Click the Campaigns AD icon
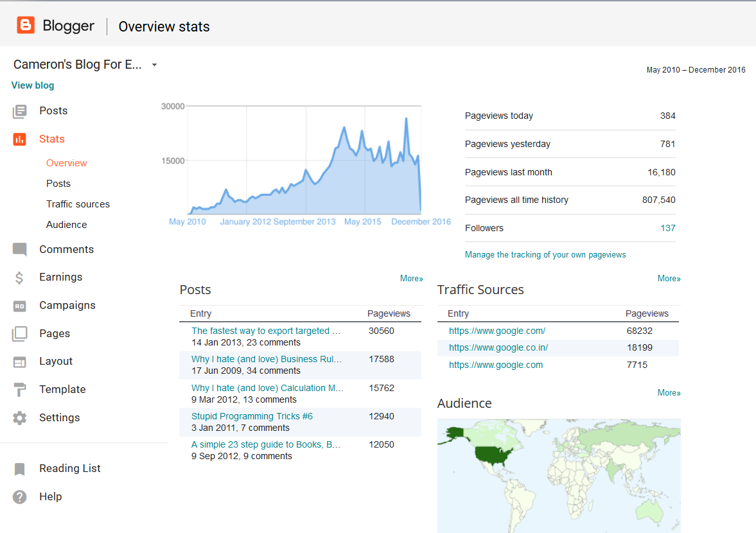Viewport: 756px width, 533px height. coord(20,306)
